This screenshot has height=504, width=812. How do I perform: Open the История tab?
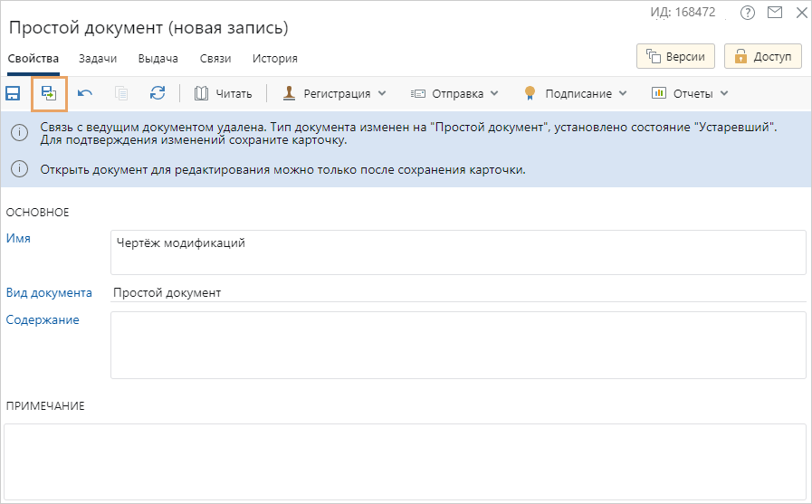point(275,59)
